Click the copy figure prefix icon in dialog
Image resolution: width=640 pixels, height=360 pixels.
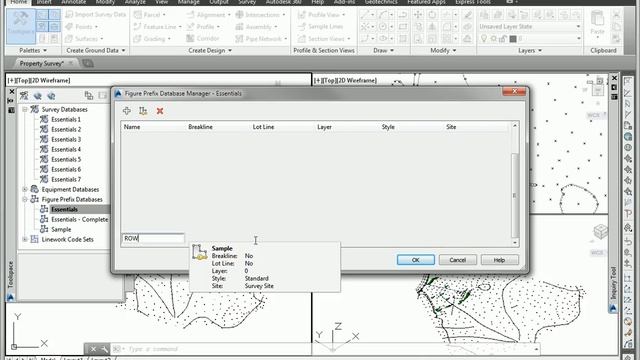[143, 111]
